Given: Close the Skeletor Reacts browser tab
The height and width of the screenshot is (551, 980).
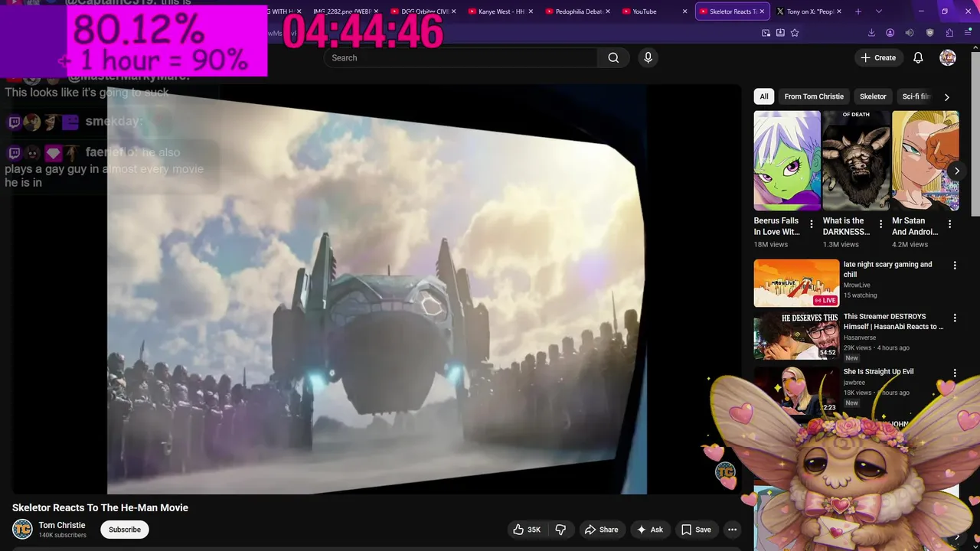Looking at the screenshot, I should [x=763, y=11].
